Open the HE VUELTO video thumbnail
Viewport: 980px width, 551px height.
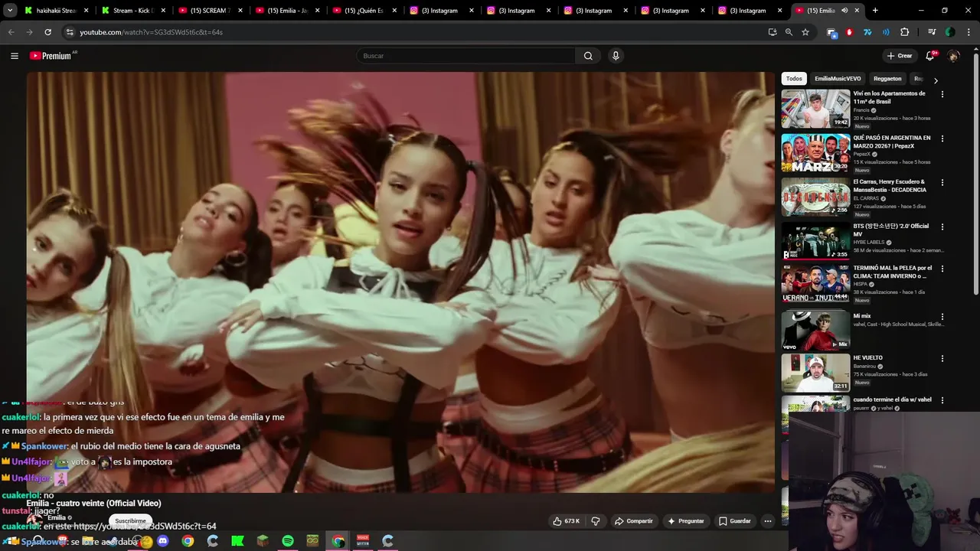coord(815,373)
